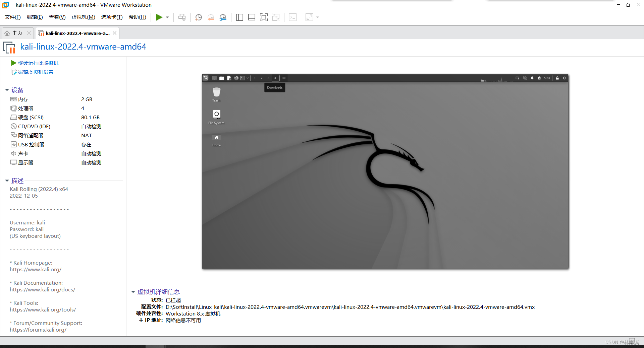Click the Send Ctrl+Alt+Del toolbar icon
The width and height of the screenshot is (644, 348).
coord(182,17)
